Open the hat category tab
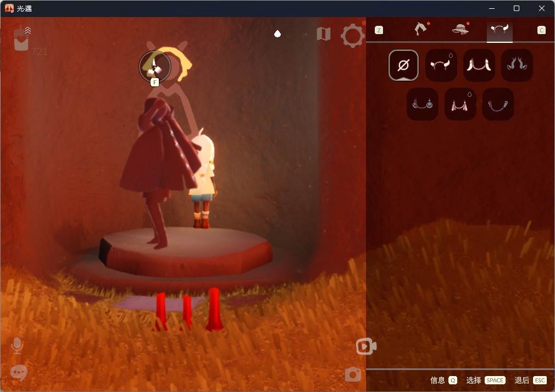The height and width of the screenshot is (392, 555). click(x=460, y=29)
